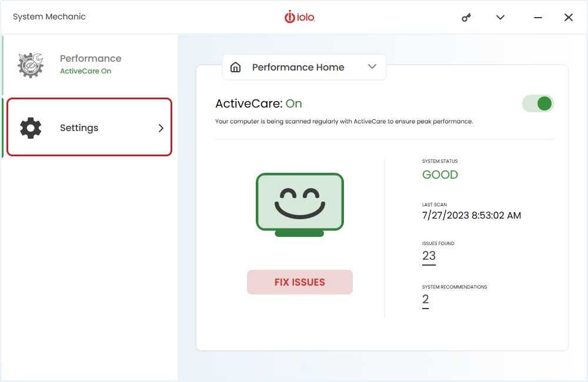The image size is (588, 382).
Task: Open the 2 system recommendations link
Action: click(425, 300)
